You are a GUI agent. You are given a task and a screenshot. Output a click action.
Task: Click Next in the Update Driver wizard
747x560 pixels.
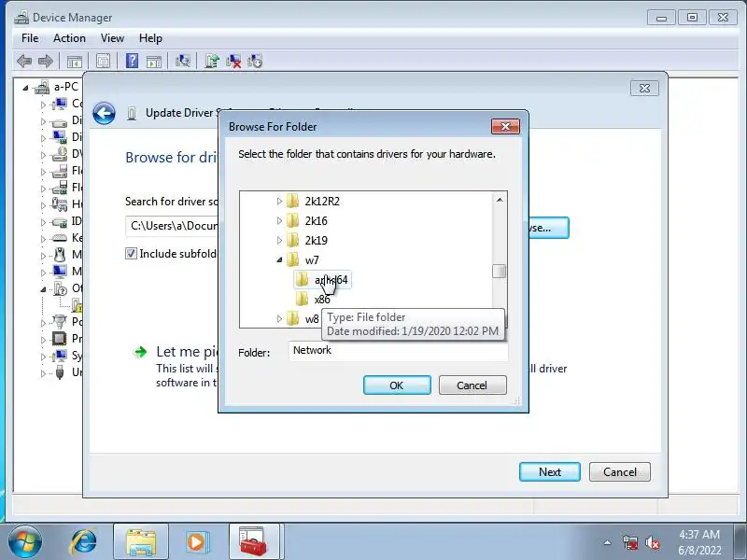pyautogui.click(x=550, y=472)
